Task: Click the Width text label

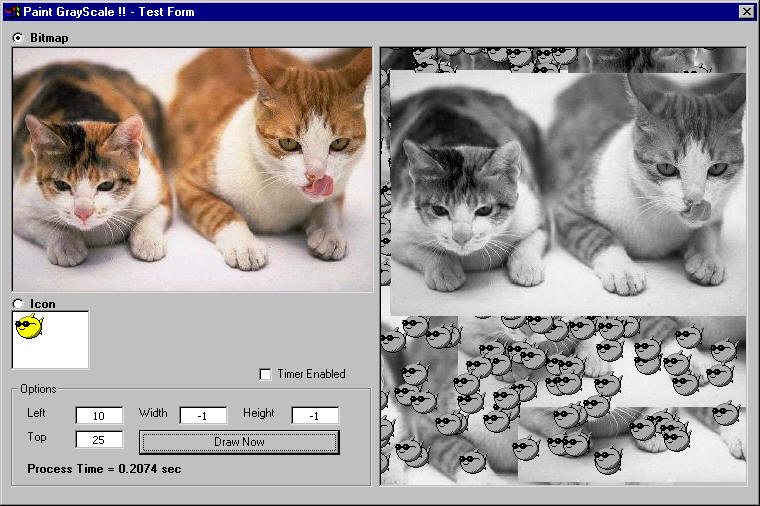Action: (153, 414)
